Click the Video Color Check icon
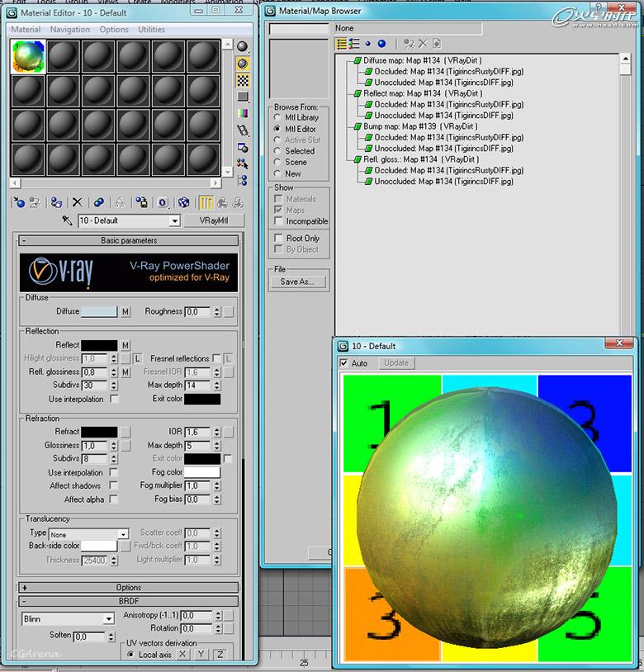The width and height of the screenshot is (644, 672). coord(243,113)
